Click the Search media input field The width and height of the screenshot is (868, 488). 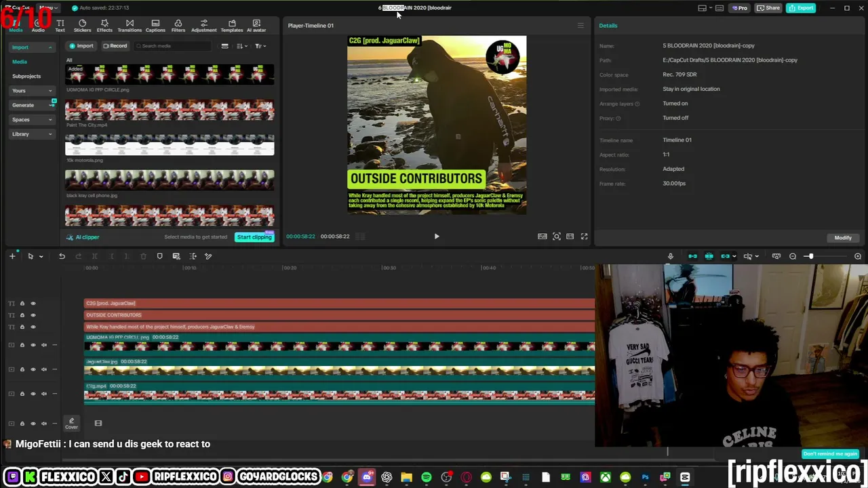click(173, 46)
